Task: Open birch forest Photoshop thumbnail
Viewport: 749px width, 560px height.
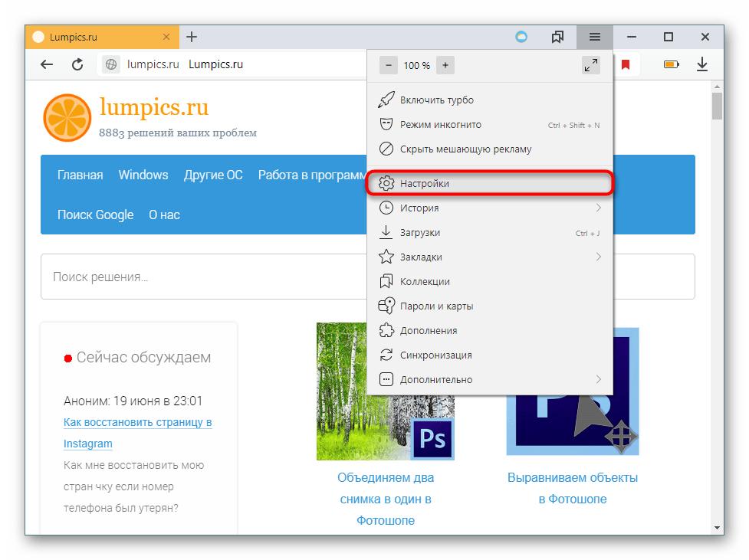Action: [x=386, y=391]
